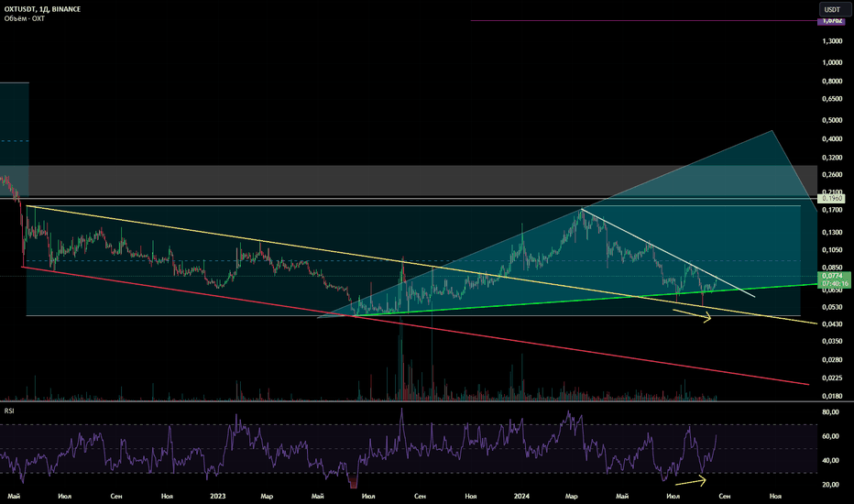Click the 0,0180 price axis label
Screen dimensions: 854x504
(x=832, y=396)
